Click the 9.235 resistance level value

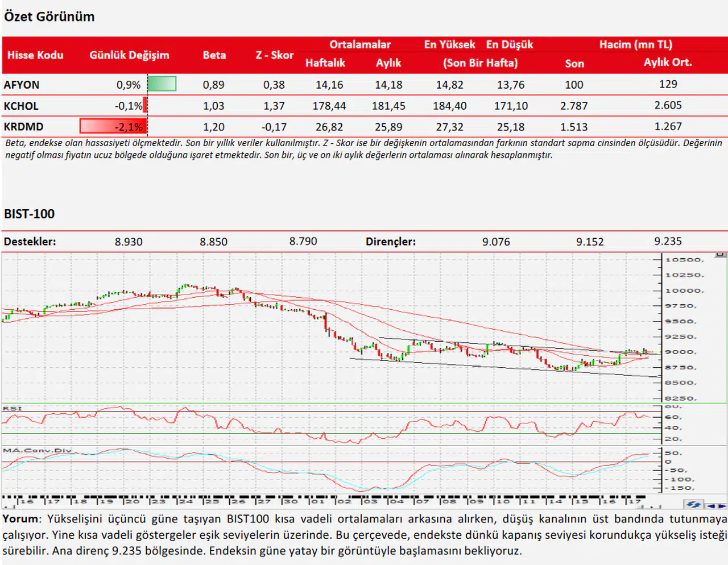668,242
